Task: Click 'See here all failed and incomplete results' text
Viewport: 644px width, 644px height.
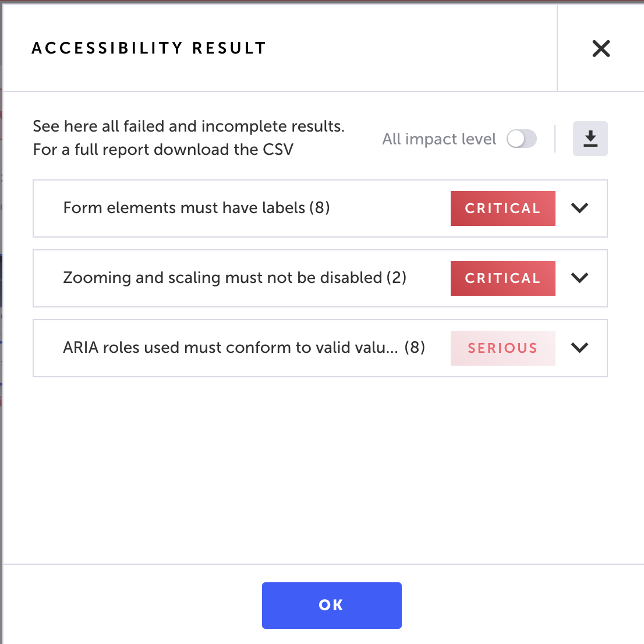Action: pyautogui.click(x=189, y=126)
